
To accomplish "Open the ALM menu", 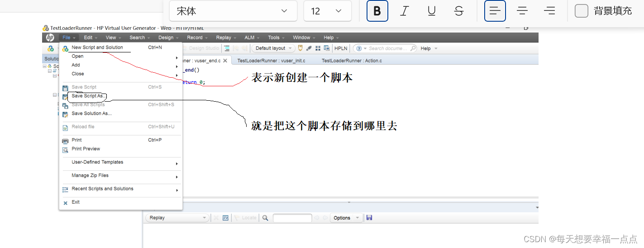I will tap(252, 38).
